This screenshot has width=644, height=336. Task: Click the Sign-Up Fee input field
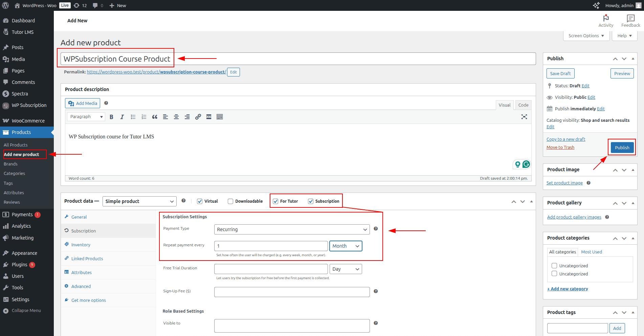click(292, 292)
